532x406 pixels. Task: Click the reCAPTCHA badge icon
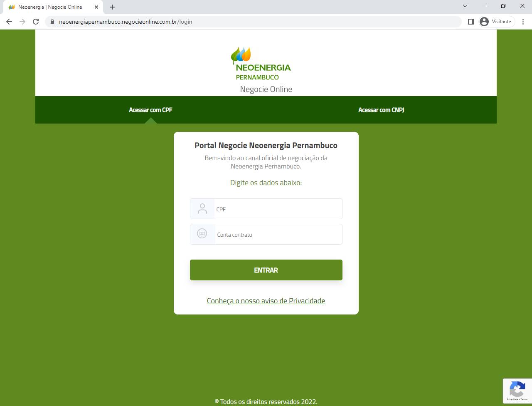point(517,391)
